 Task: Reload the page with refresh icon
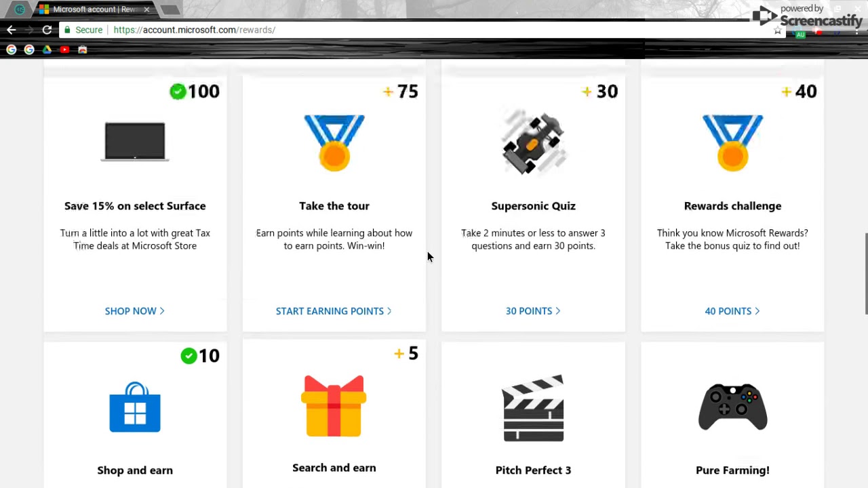(47, 30)
